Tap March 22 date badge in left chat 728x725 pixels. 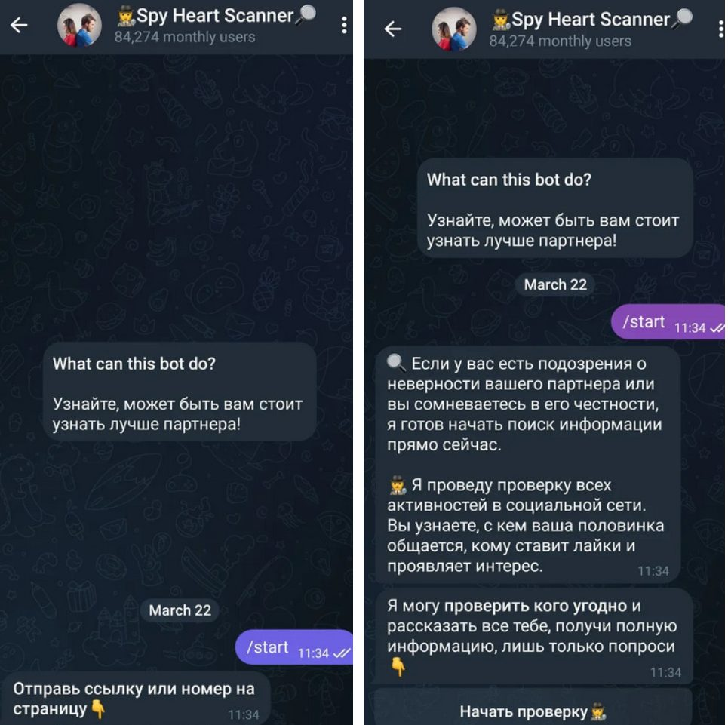pyautogui.click(x=180, y=610)
